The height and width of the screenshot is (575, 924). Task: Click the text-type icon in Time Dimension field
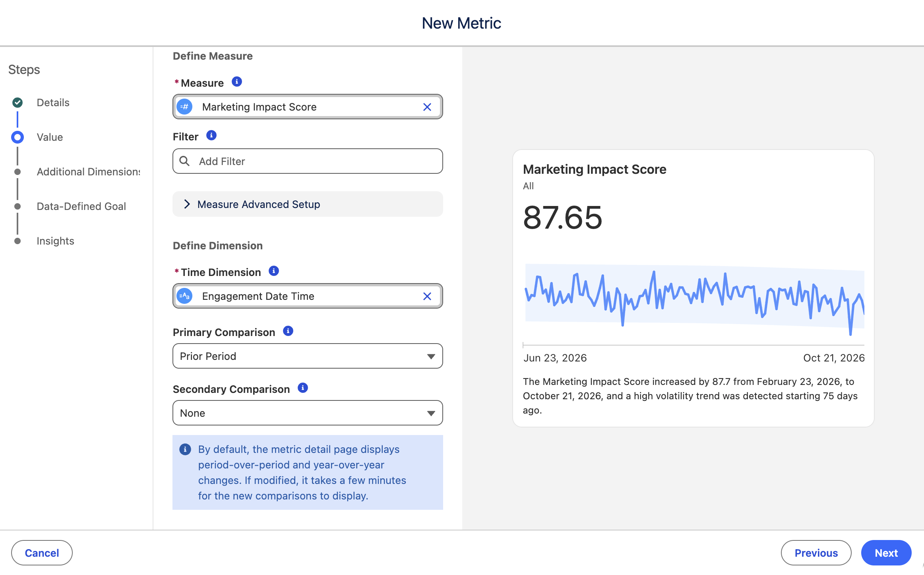pos(184,296)
